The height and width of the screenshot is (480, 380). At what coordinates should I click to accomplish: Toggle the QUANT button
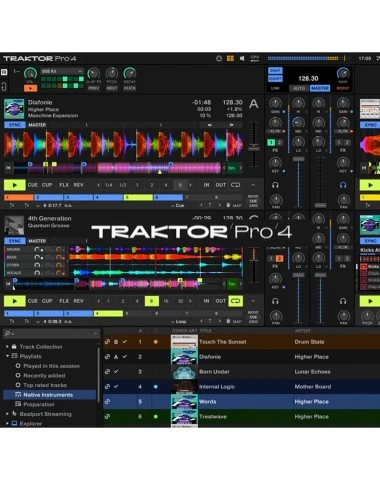coord(275,79)
